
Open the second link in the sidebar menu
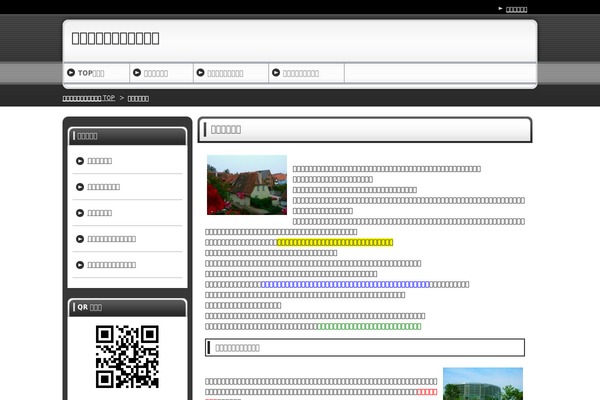103,187
